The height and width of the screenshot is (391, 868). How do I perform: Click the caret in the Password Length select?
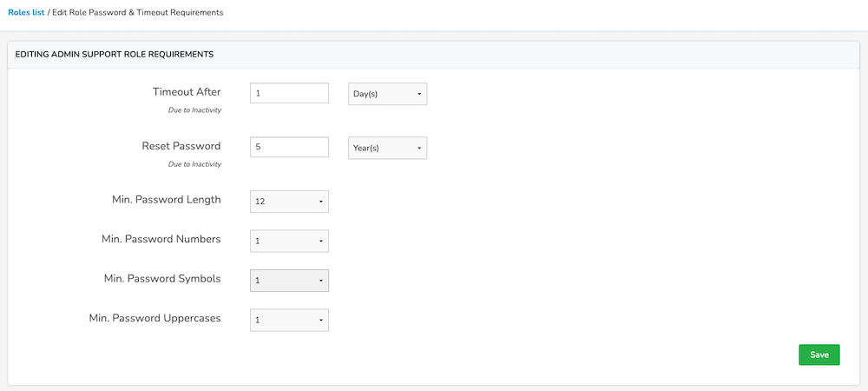[x=320, y=202]
